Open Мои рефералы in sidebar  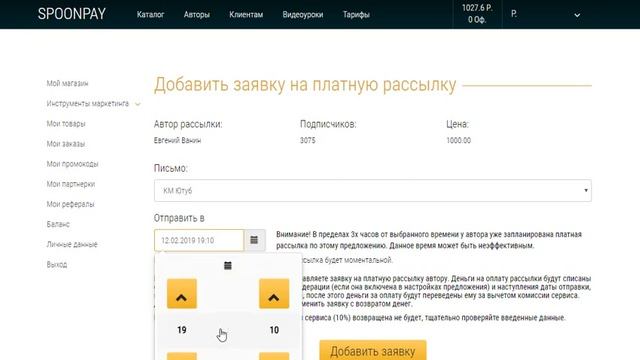click(x=70, y=204)
